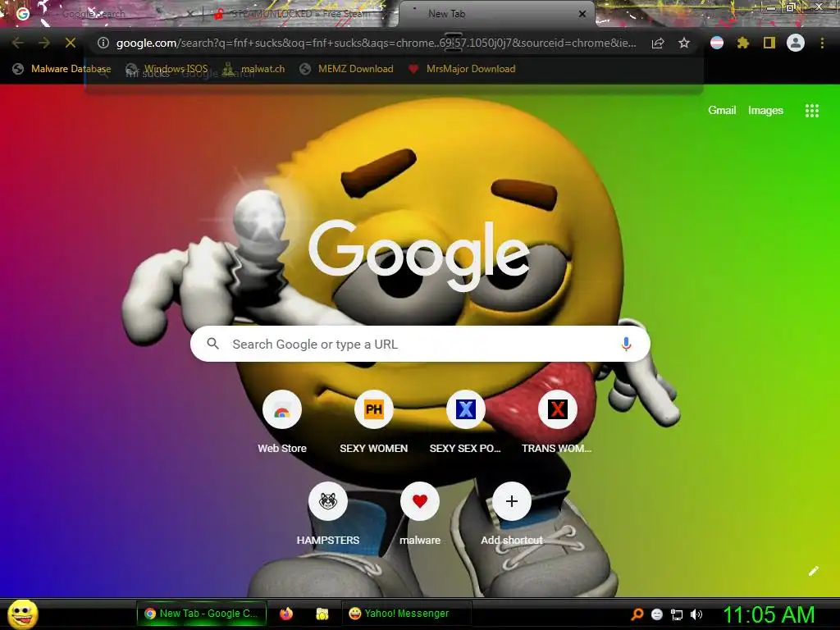Close the New Tab tab

click(582, 14)
